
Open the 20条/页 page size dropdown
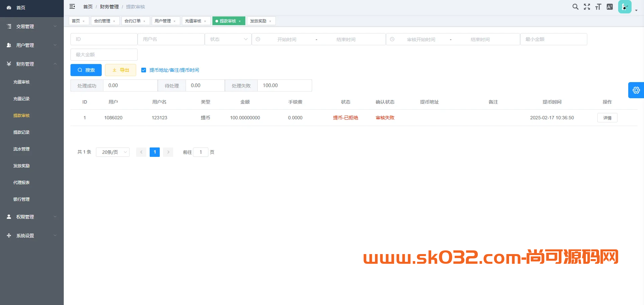(112, 152)
